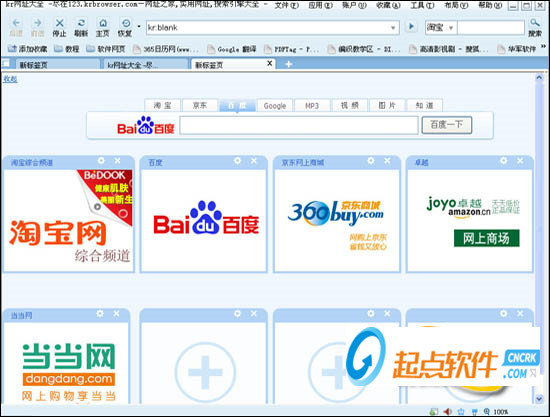550x417 pixels.
Task: Switch to the kr网址大全 tab
Action: point(146,65)
